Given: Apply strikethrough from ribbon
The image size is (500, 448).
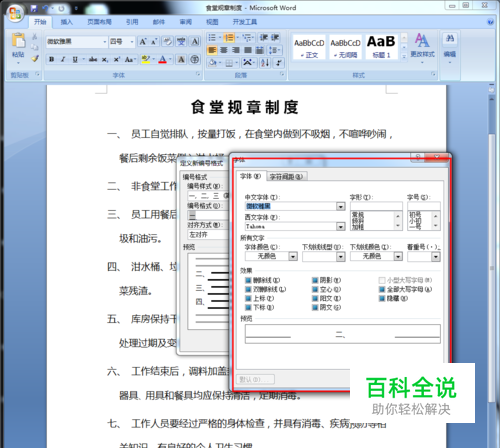Looking at the screenshot, I should pyautogui.click(x=93, y=59).
